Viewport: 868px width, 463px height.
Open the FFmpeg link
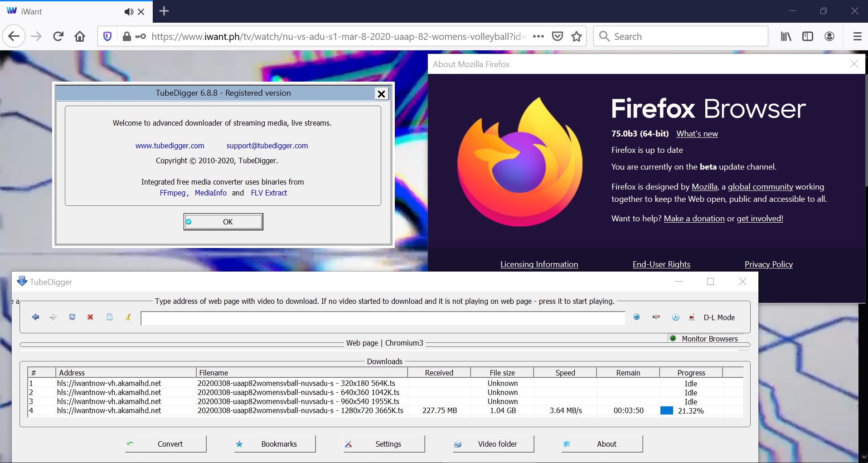coord(173,193)
